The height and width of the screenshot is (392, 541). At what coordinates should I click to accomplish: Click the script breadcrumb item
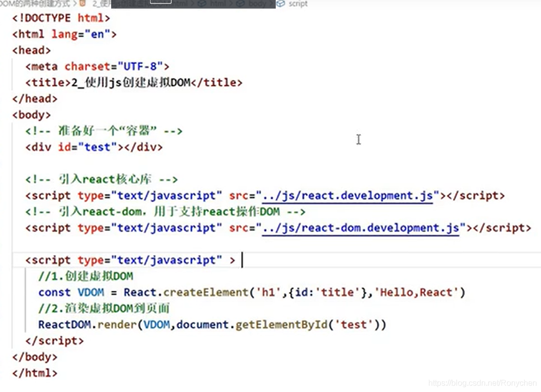[x=298, y=4]
